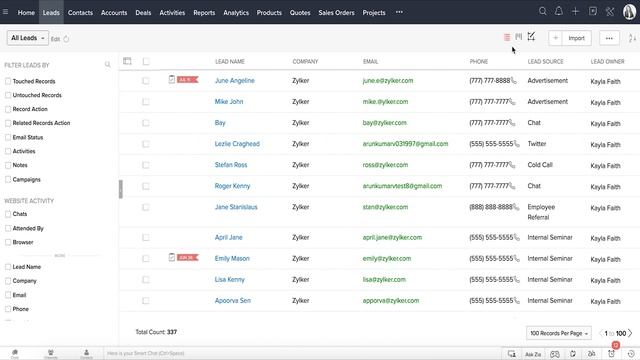
Task: Check the Lead Name field filter
Action: tap(8, 267)
